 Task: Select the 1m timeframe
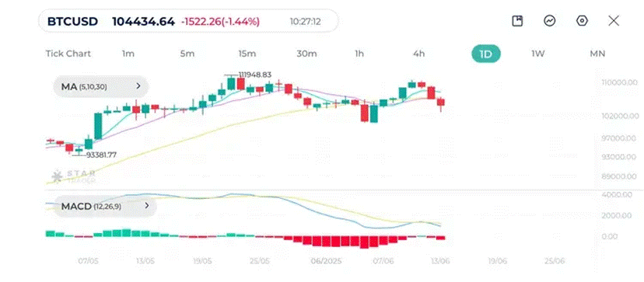128,54
